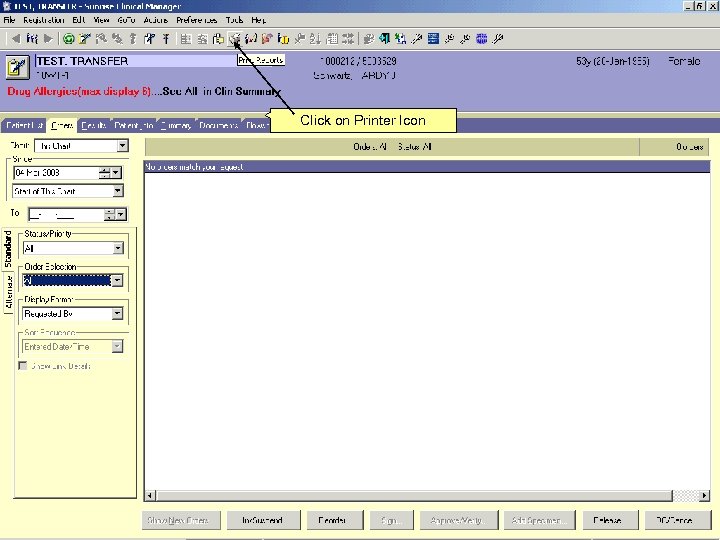Click the back arrow toolbar icon
The height and width of the screenshot is (540, 720).
[15, 39]
